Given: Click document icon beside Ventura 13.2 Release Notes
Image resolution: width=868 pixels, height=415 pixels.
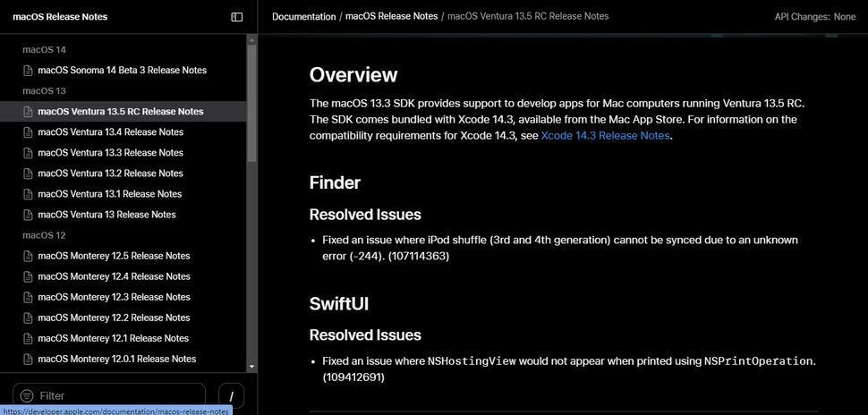Looking at the screenshot, I should coord(28,174).
